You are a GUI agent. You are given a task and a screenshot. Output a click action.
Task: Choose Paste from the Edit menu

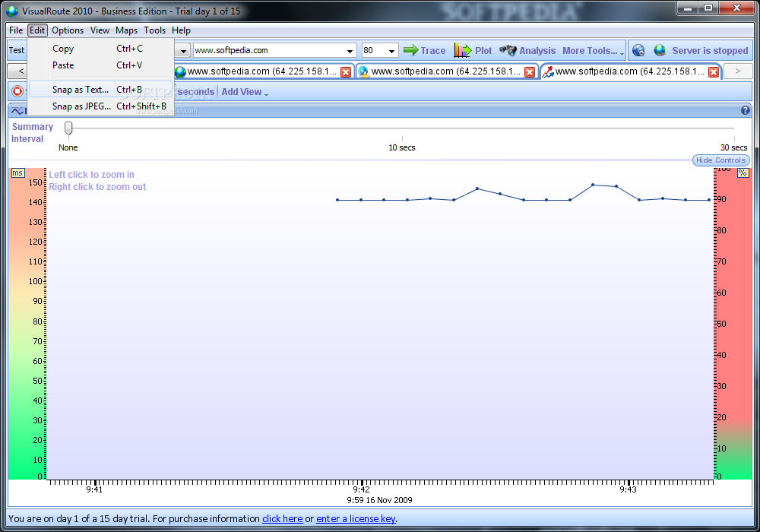click(x=100, y=65)
